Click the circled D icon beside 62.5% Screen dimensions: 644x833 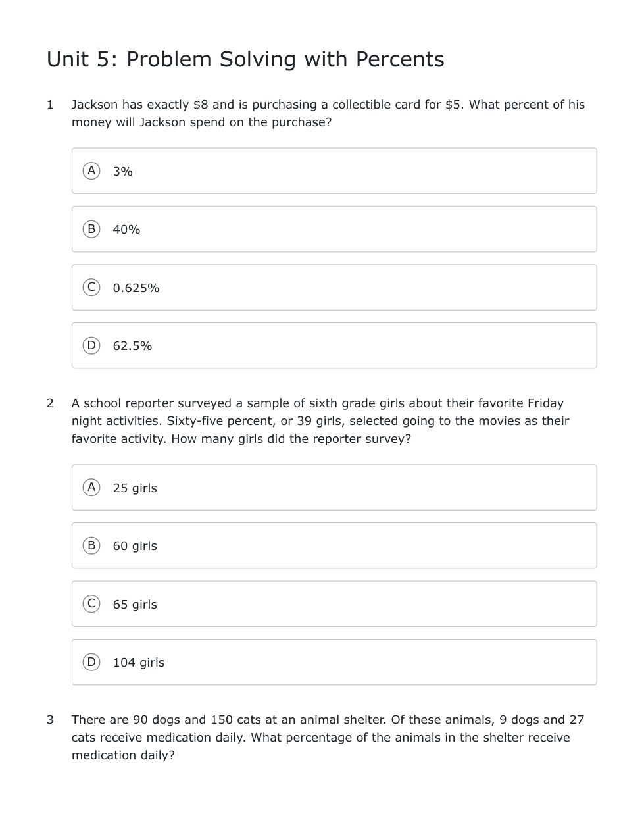pos(91,345)
